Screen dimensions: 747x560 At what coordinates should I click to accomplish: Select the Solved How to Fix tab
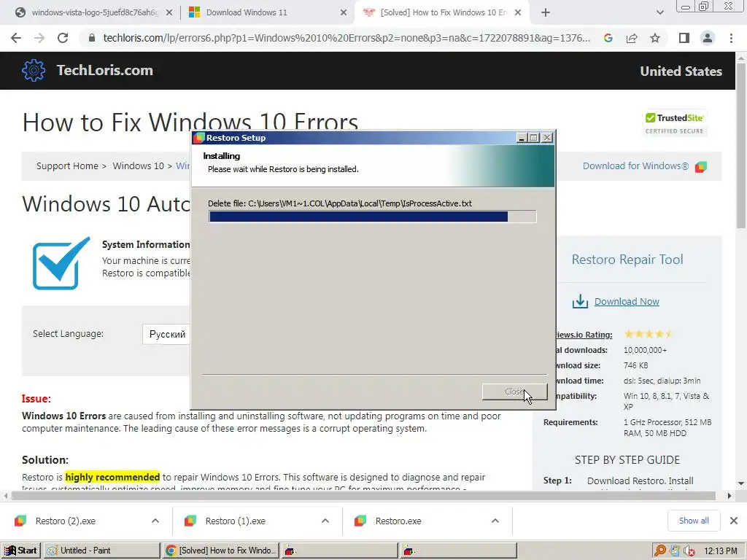(443, 13)
